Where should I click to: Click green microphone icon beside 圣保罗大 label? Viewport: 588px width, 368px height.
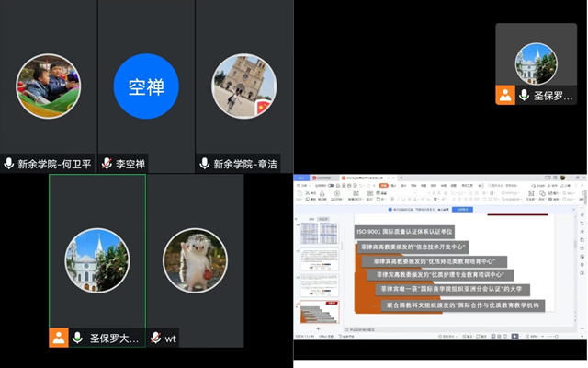coord(78,339)
